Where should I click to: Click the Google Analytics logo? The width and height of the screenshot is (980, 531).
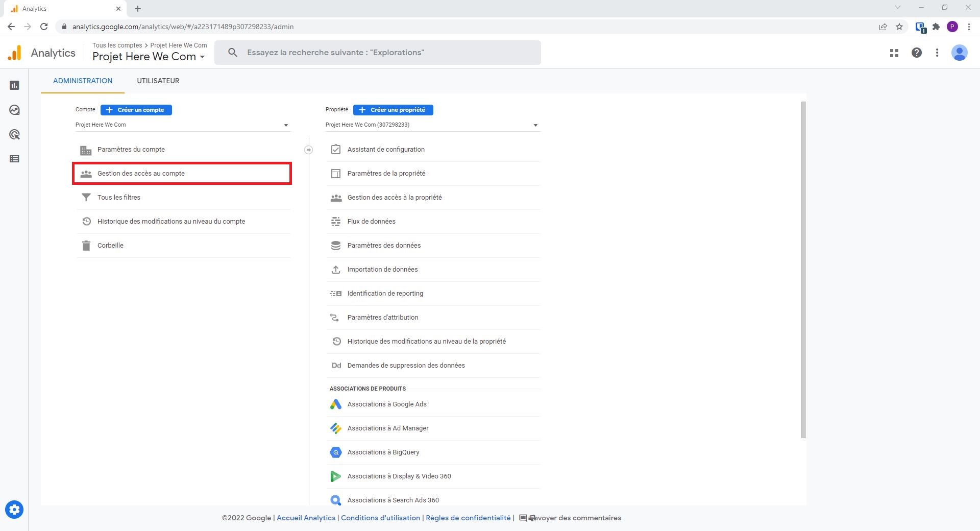pos(15,53)
